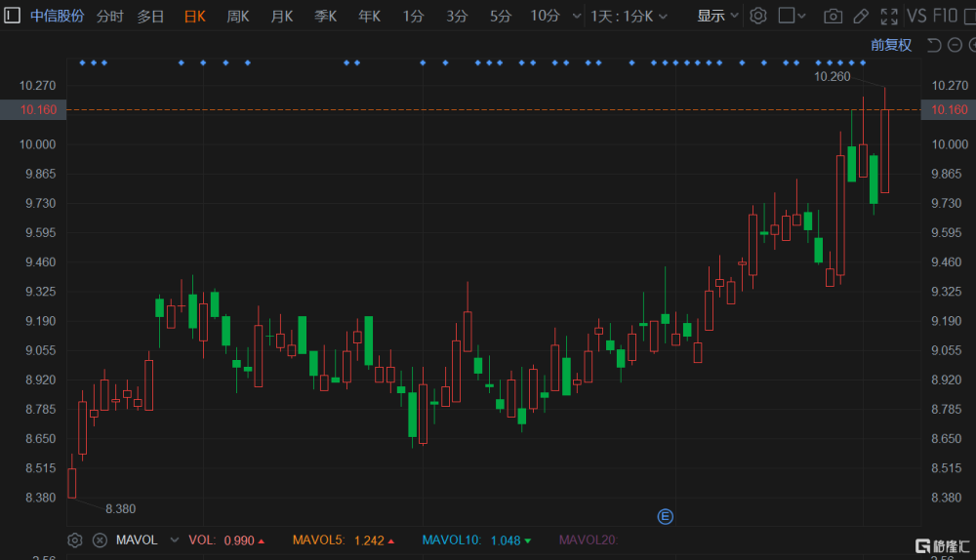Select the pencil drawing tool
This screenshot has height=560, width=976.
[x=860, y=16]
